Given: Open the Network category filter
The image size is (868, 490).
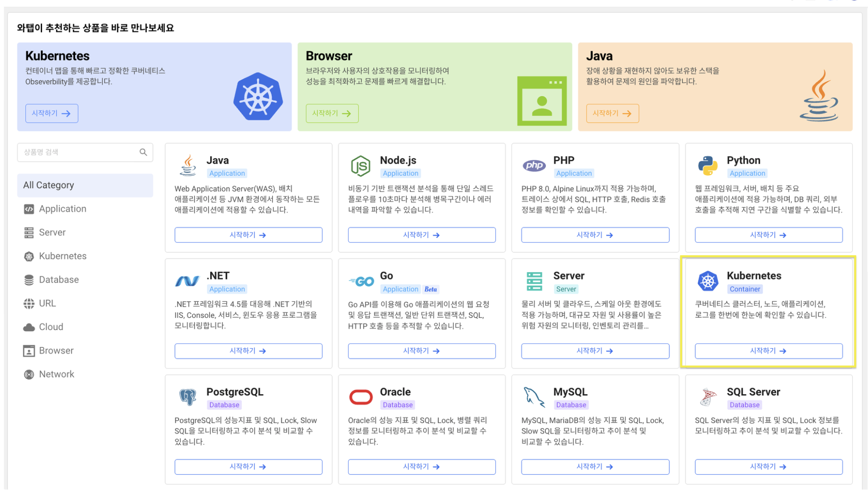Looking at the screenshot, I should (x=56, y=374).
